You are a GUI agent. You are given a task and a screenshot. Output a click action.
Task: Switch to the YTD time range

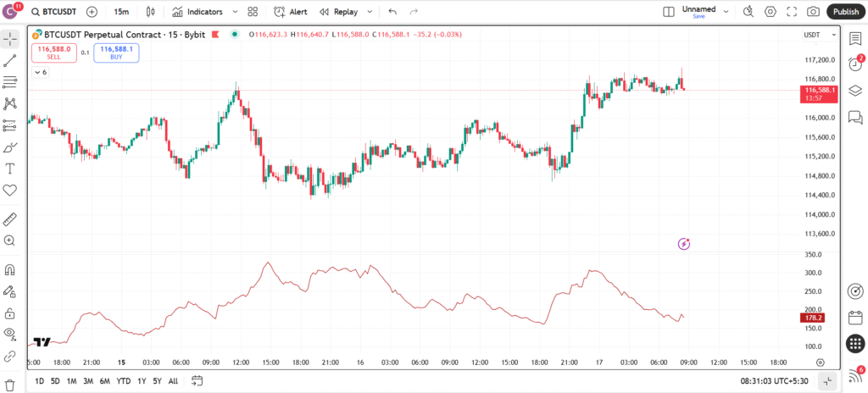[x=124, y=381]
